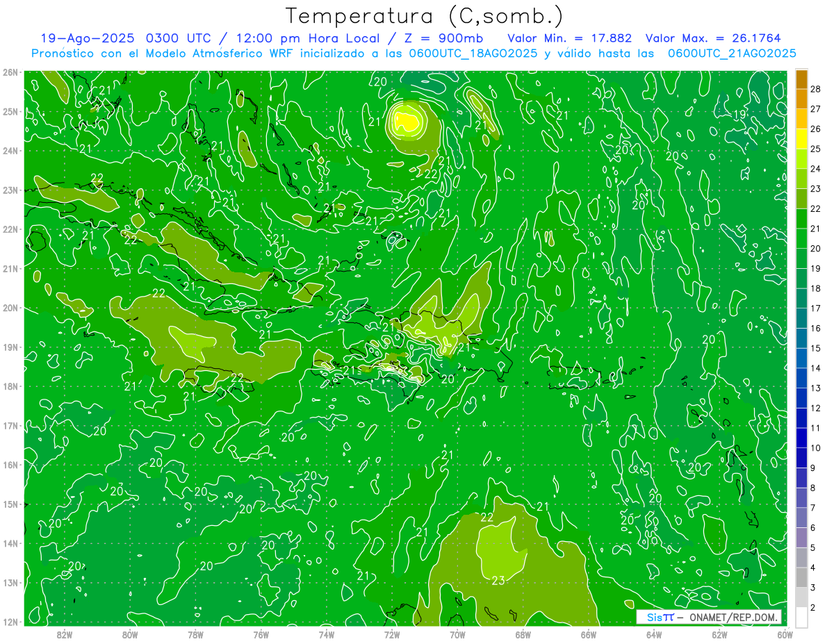Click legend scale label '12'

[x=815, y=408]
